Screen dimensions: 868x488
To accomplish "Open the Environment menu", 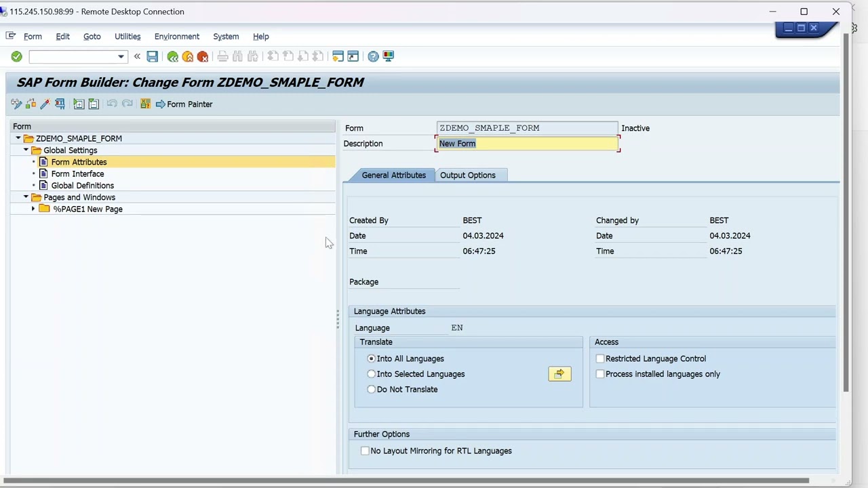I will pyautogui.click(x=177, y=37).
